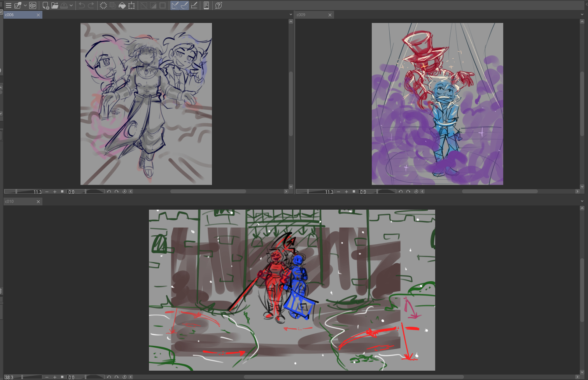Toggle Snap to Ruler

pos(175,5)
